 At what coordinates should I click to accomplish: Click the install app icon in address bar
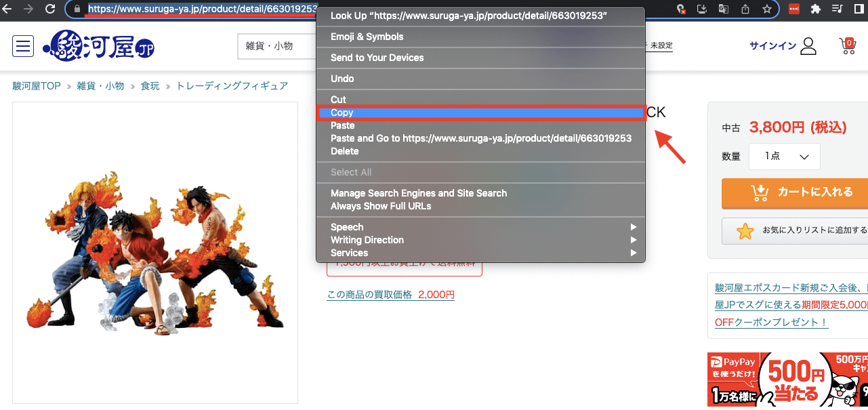702,9
